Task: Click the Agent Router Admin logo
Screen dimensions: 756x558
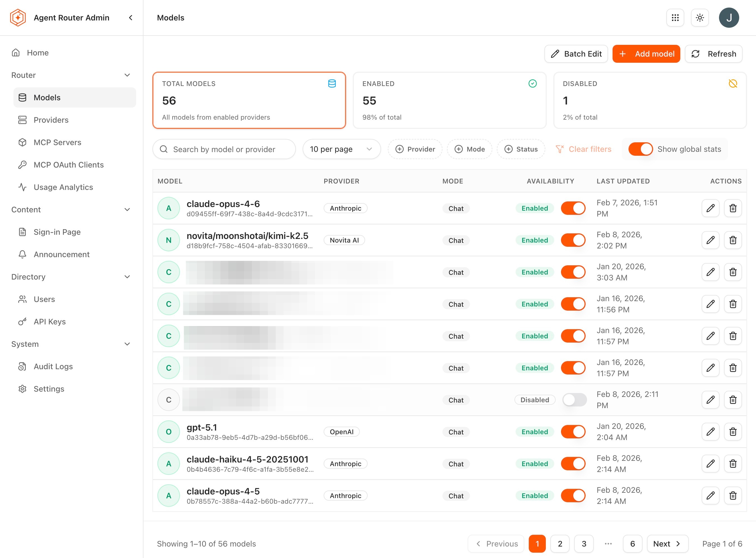Action: pyautogui.click(x=18, y=18)
